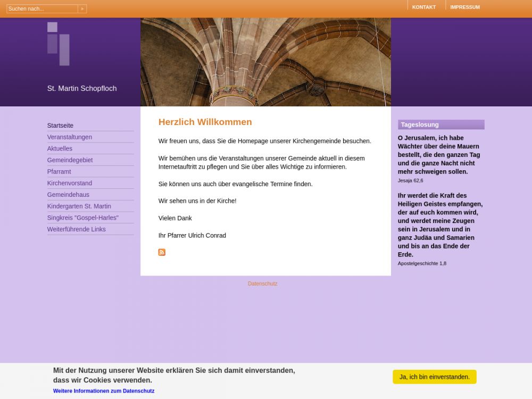The image size is (532, 399).
Task: View the Kirchenvorstand page
Action: pyautogui.click(x=70, y=183)
